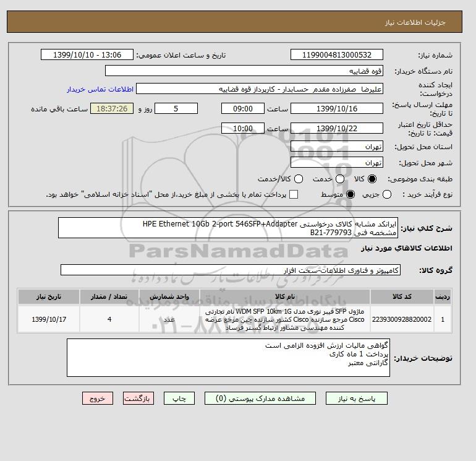
Task: Select the کالا/خدمت radio button
Action: (299, 179)
